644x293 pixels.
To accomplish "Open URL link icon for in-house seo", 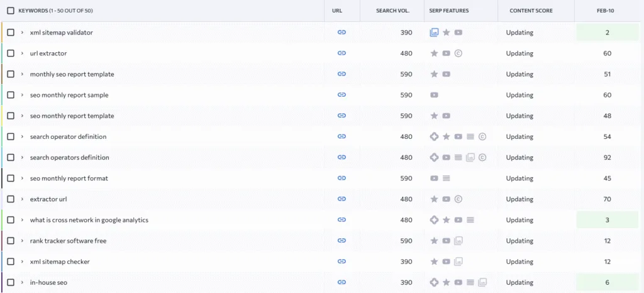I will [x=341, y=282].
